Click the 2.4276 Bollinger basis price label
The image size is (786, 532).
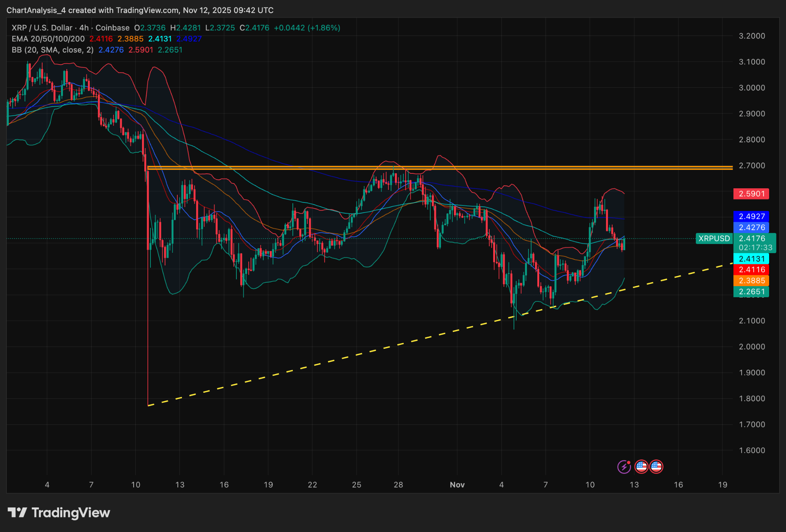[x=751, y=227]
